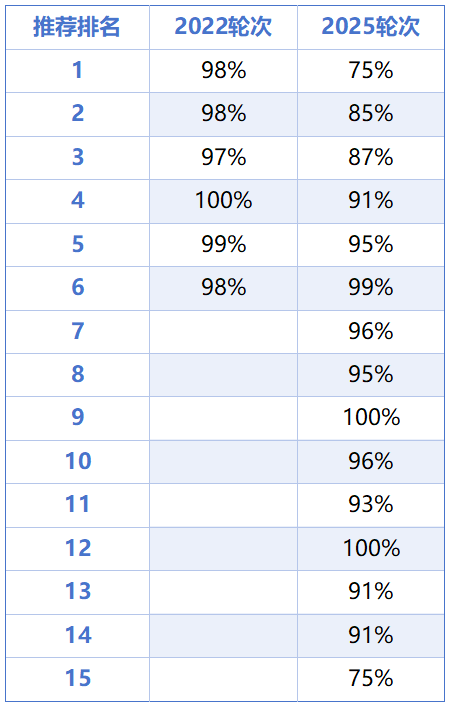Click rank number 14 cell

[x=78, y=635]
